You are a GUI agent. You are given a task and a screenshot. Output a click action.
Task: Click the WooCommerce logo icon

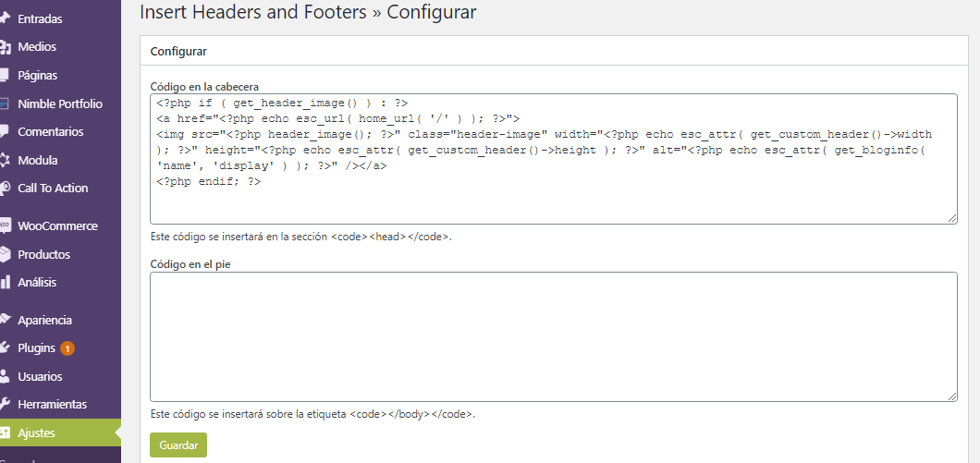tap(5, 225)
